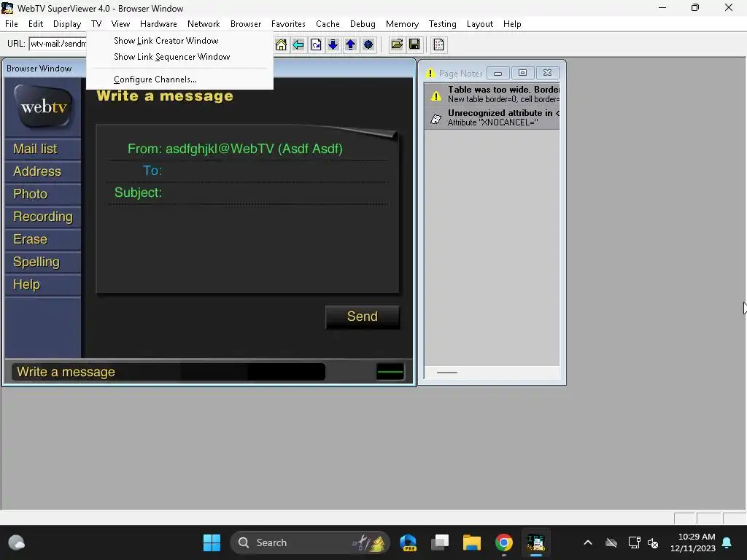The width and height of the screenshot is (747, 560).
Task: Select the 'Table was too wide' note
Action: [492, 94]
